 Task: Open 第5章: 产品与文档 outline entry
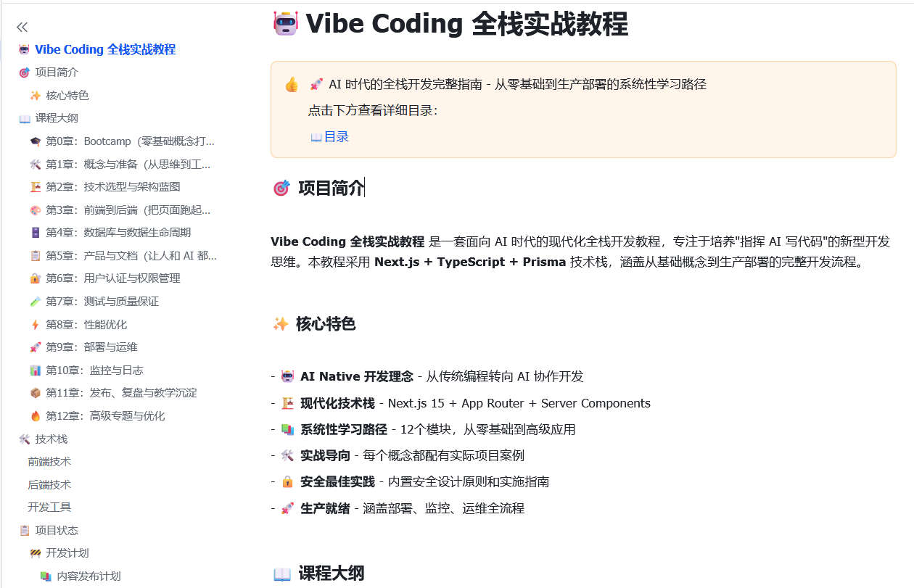(x=131, y=256)
